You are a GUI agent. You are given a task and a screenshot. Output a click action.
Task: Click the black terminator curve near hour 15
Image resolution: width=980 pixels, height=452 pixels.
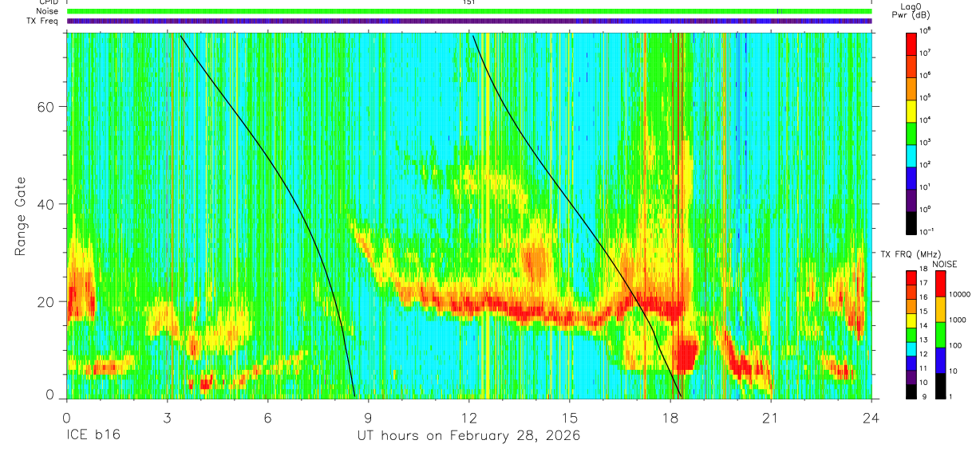[x=570, y=203]
